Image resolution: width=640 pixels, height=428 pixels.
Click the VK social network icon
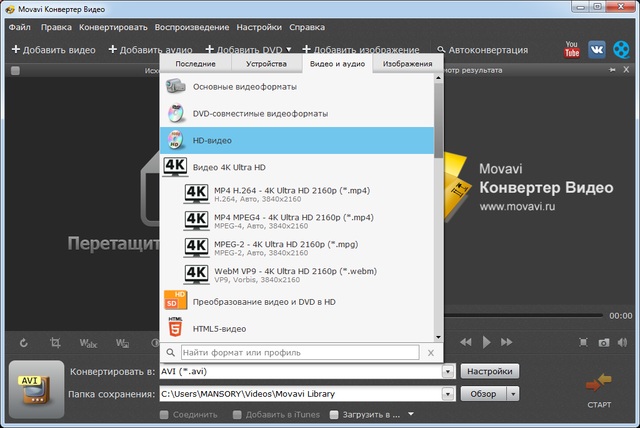click(597, 48)
